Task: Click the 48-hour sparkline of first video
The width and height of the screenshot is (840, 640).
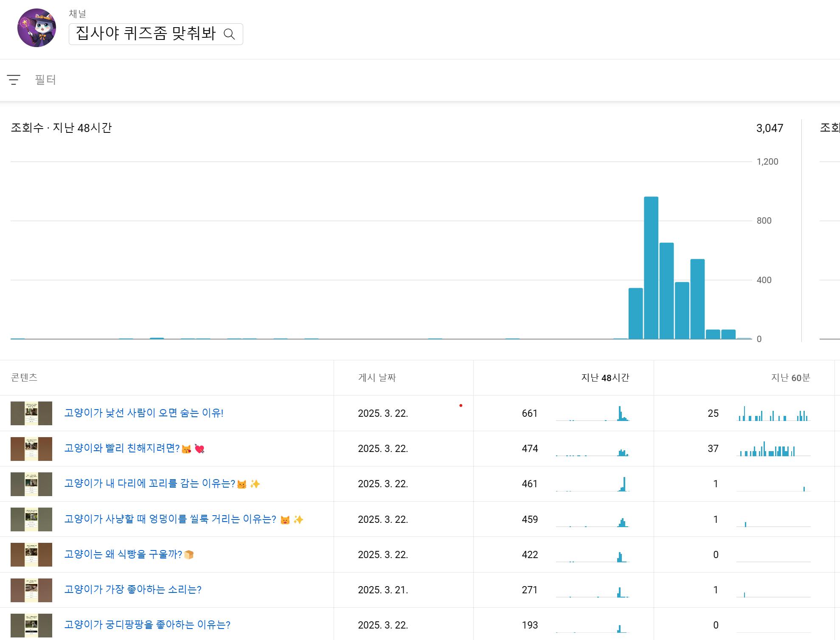Action: [593, 414]
